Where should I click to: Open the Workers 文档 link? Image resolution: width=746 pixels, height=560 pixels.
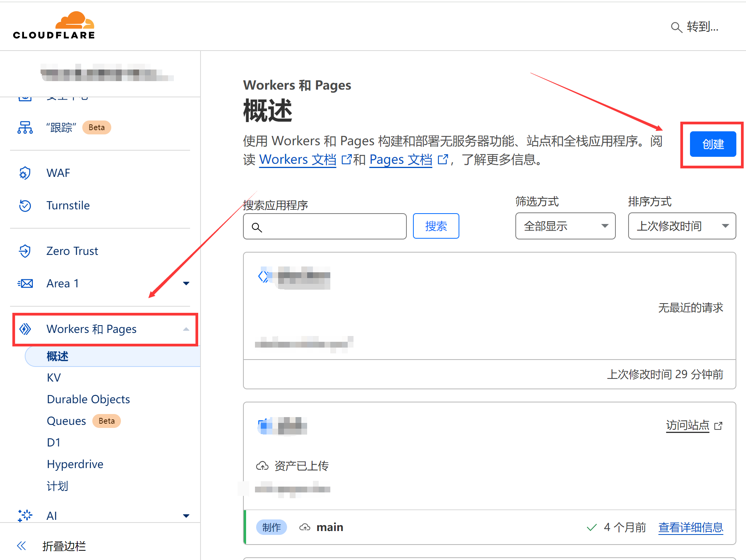[297, 159]
